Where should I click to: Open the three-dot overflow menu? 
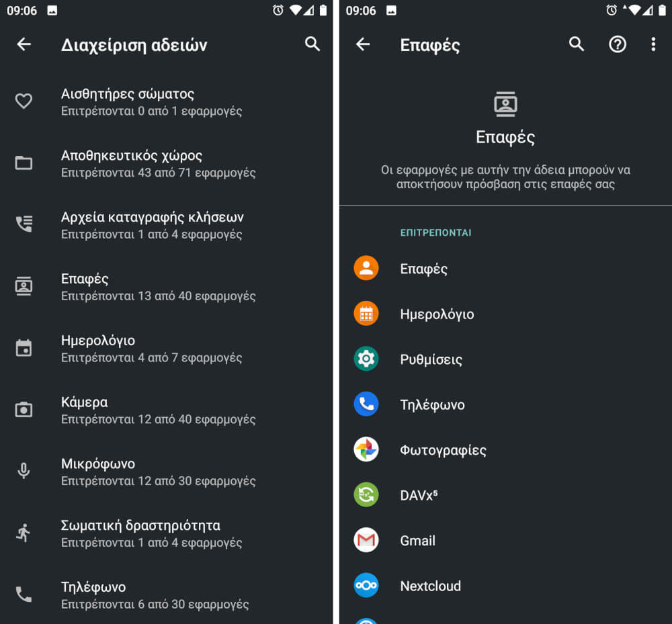[x=653, y=44]
